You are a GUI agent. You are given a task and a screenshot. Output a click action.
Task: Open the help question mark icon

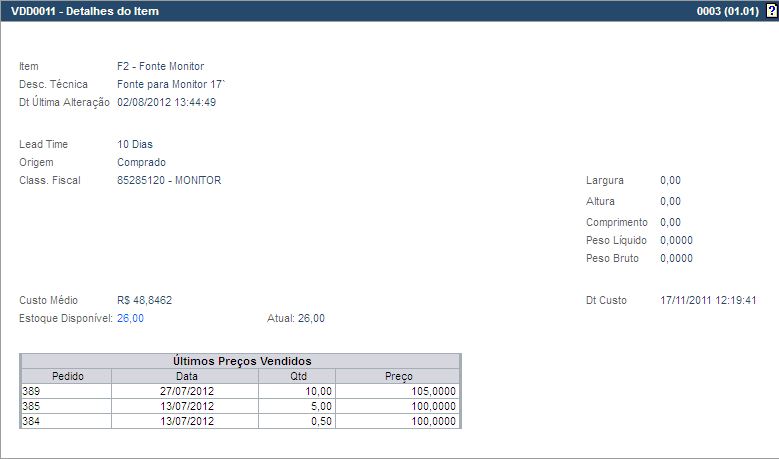click(771, 11)
